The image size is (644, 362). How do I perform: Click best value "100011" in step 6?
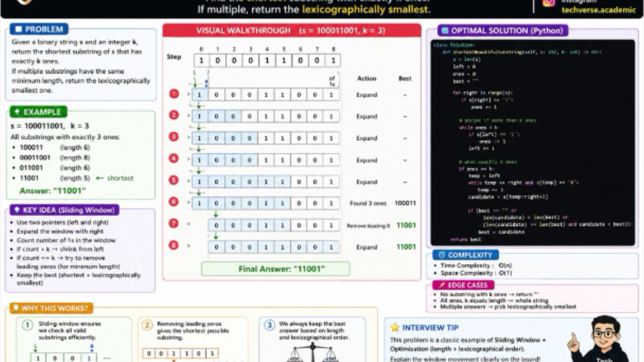[x=405, y=203]
